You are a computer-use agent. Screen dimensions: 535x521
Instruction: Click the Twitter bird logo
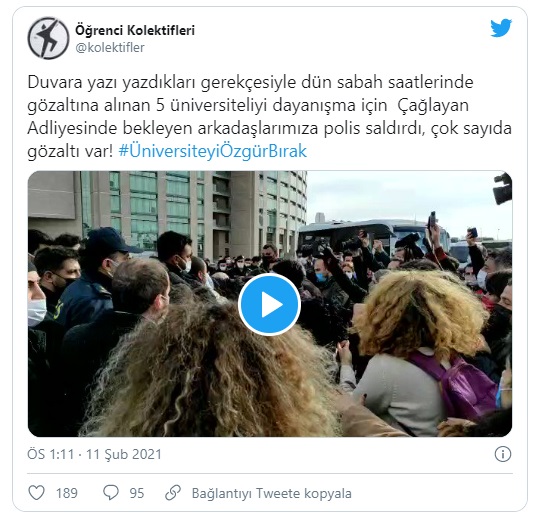pos(501,28)
